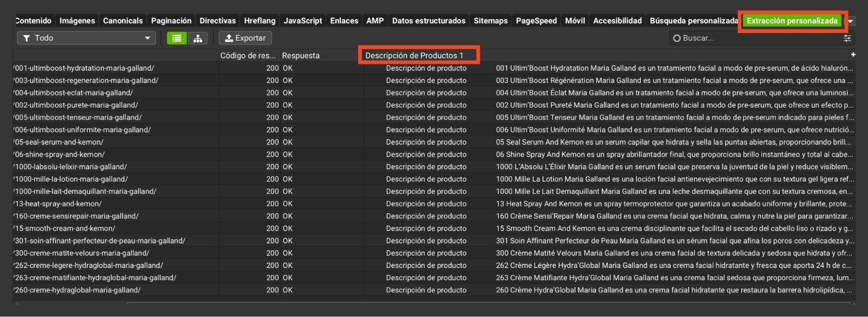Open the Hreflang tab
Viewport: 868px width, 317px height.
pyautogui.click(x=260, y=20)
